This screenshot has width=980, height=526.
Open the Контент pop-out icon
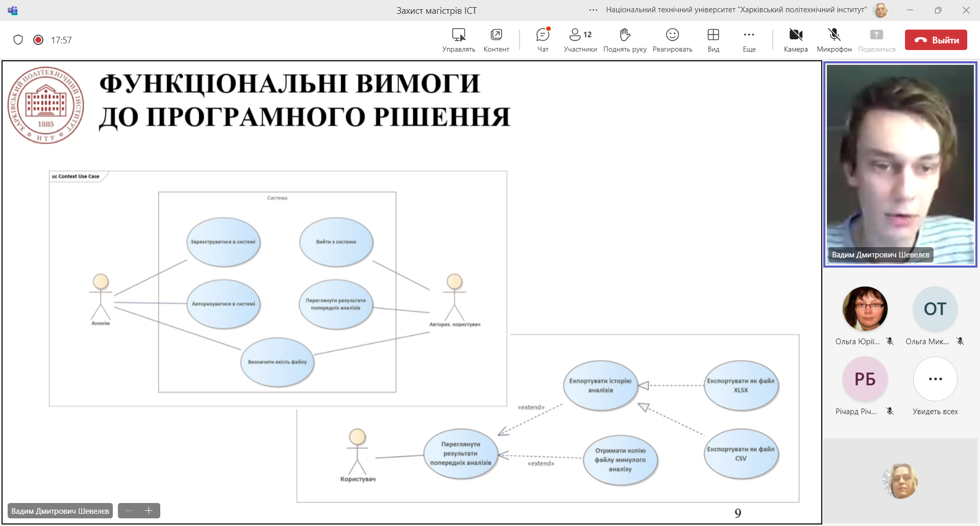pos(496,40)
